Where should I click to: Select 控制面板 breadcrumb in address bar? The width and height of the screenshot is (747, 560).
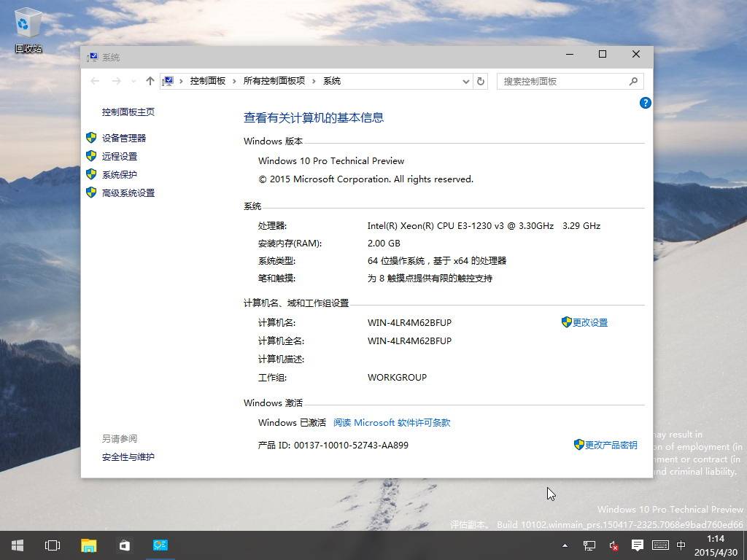point(208,81)
